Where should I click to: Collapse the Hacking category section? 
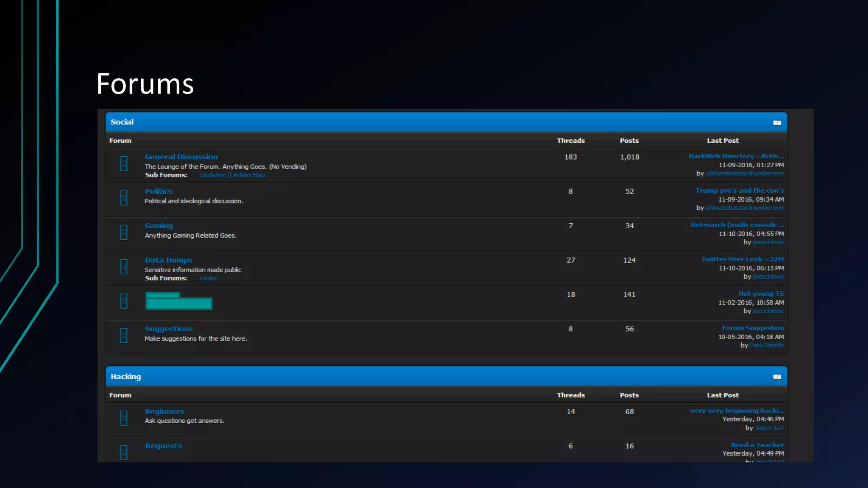pos(777,377)
